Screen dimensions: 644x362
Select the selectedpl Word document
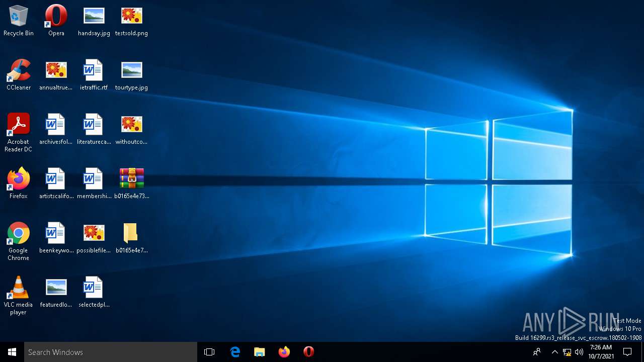click(94, 292)
